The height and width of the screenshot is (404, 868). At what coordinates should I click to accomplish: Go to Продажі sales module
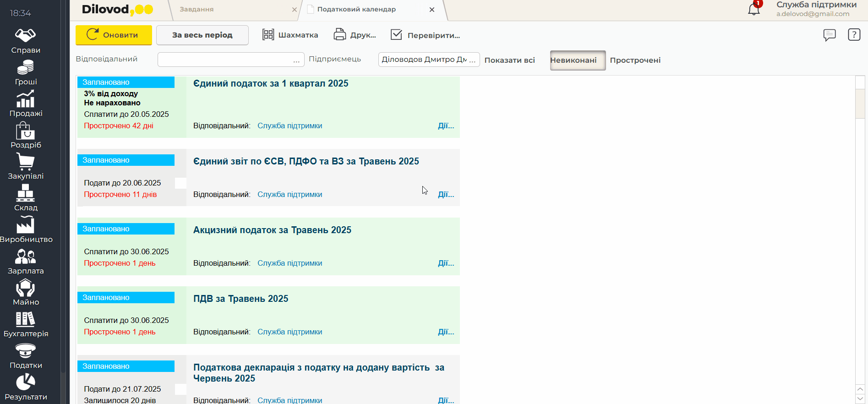pyautogui.click(x=26, y=104)
